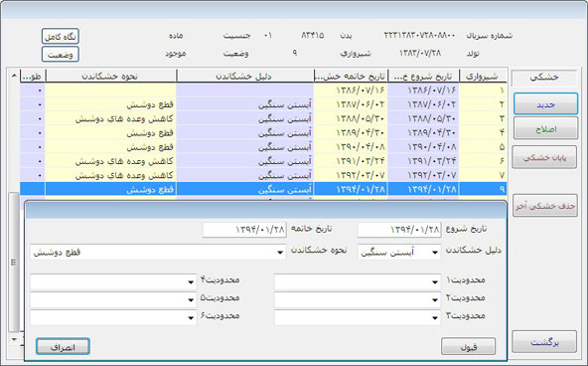Screen dimensions: 588x366
Task: Click the table scrollbar down arrow
Action: [14, 339]
